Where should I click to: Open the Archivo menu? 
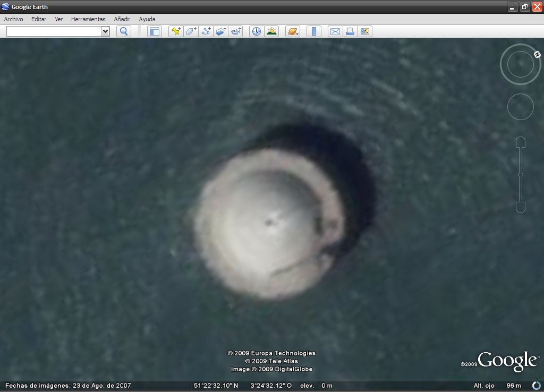click(x=13, y=20)
